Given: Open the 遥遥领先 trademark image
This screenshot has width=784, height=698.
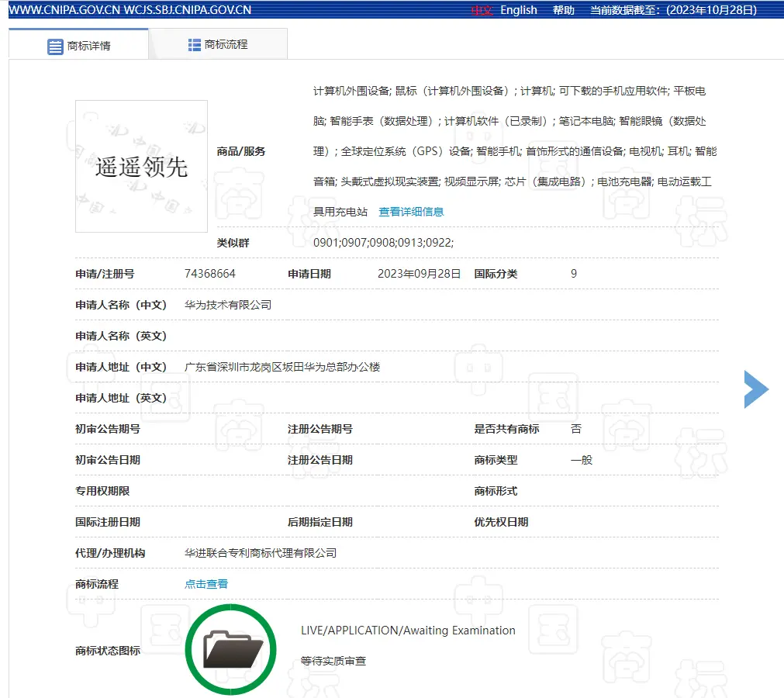Looking at the screenshot, I should [x=141, y=166].
